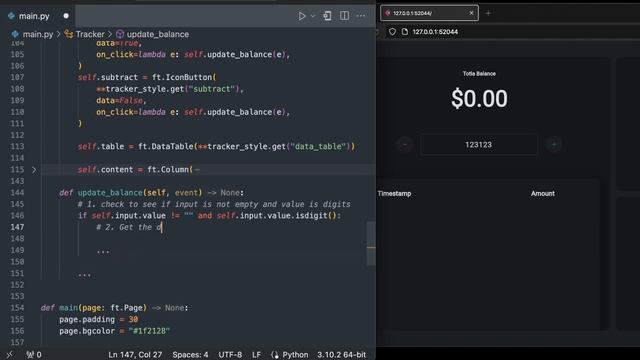This screenshot has height=360, width=640.
Task: Change end of line via LF
Action: [x=256, y=355]
